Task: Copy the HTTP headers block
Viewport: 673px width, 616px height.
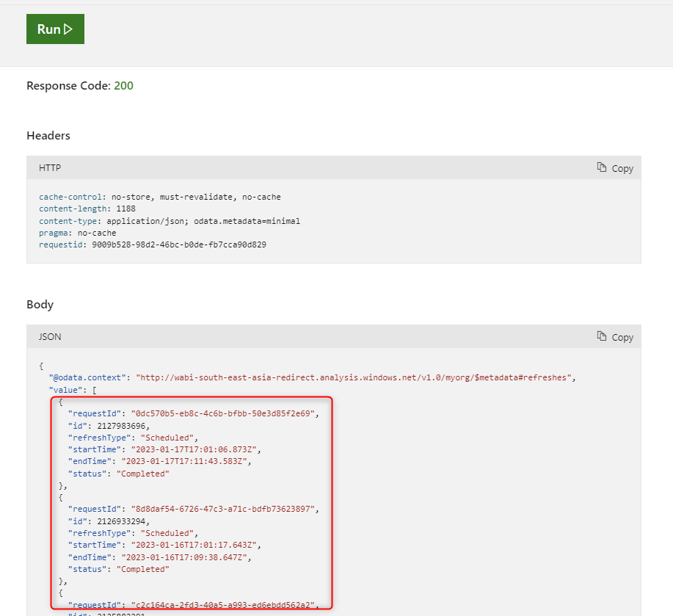Action: (615, 168)
